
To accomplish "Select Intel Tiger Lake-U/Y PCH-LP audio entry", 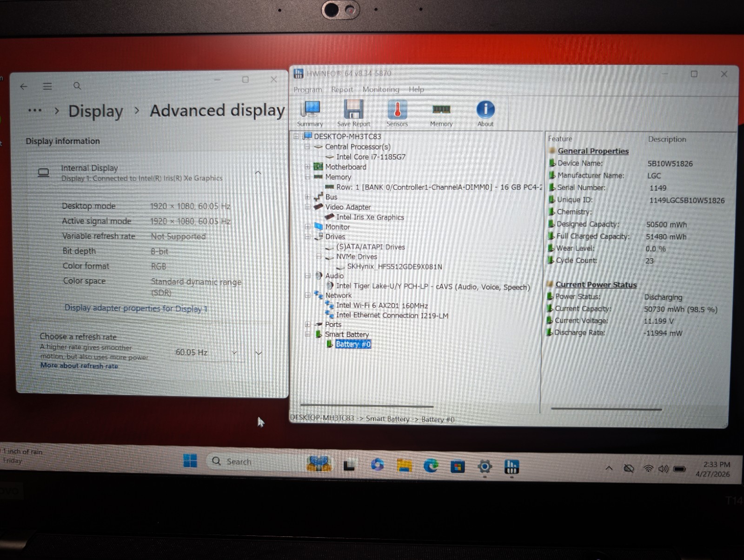I will [x=432, y=287].
